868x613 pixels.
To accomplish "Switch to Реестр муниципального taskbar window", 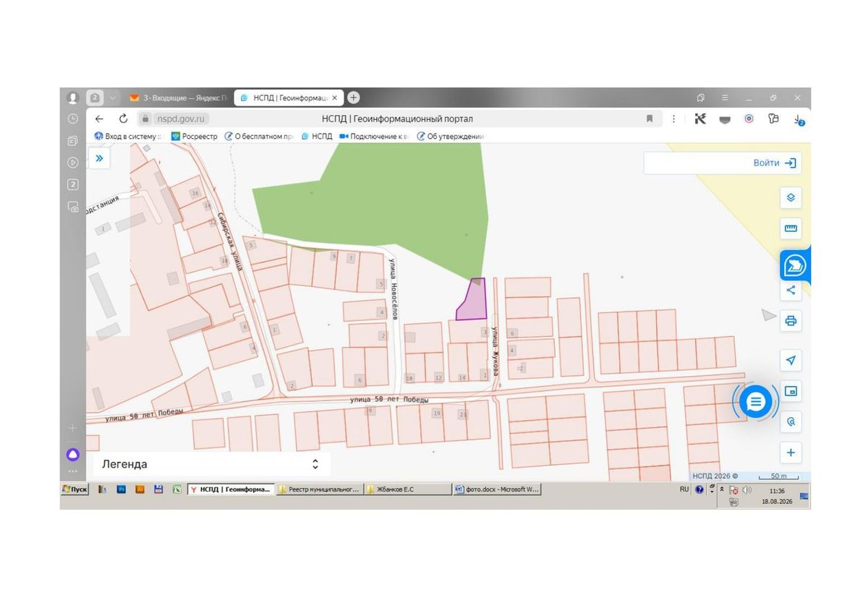I will pyautogui.click(x=320, y=489).
